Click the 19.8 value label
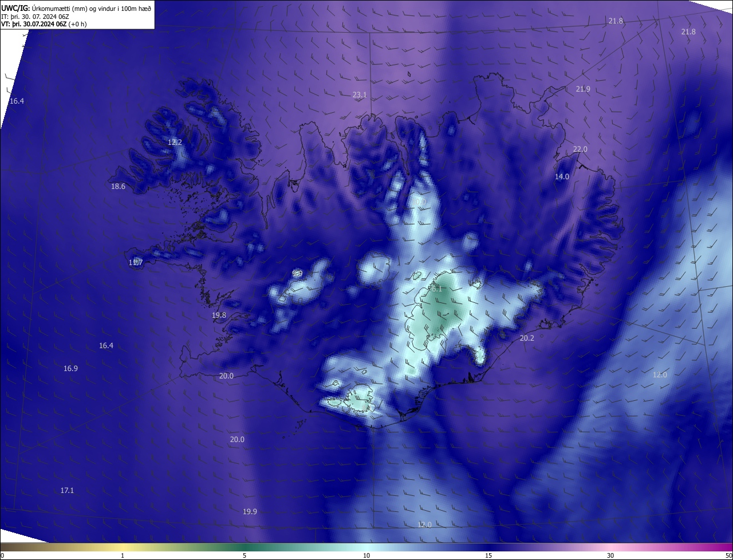733x560 pixels. 219,316
